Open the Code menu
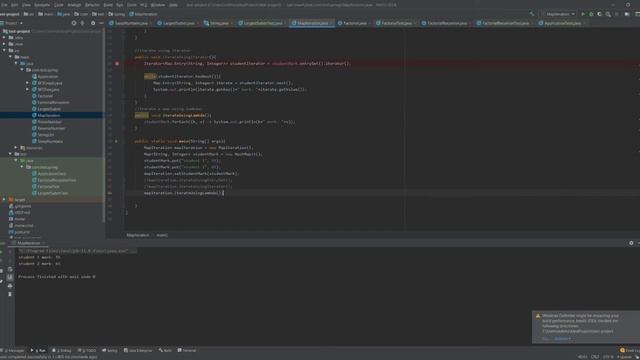640x360 pixels. (59, 5)
